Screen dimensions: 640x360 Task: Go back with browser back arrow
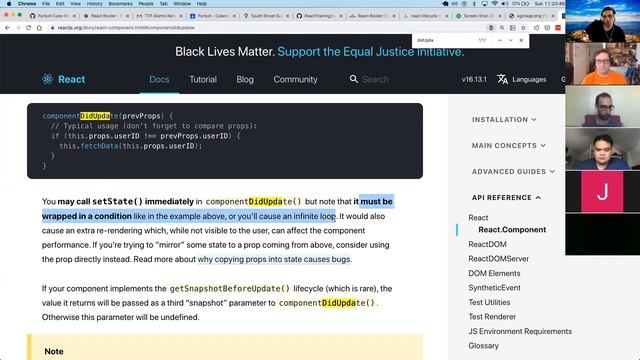coord(7,28)
